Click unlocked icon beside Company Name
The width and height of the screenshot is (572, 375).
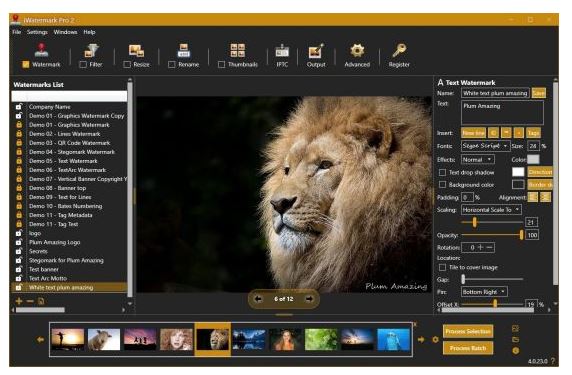point(19,107)
